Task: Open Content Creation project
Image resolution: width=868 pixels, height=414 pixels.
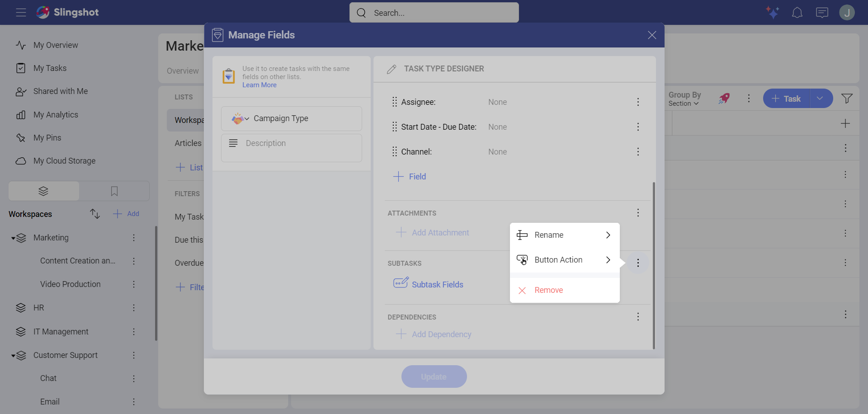Action: 78,261
